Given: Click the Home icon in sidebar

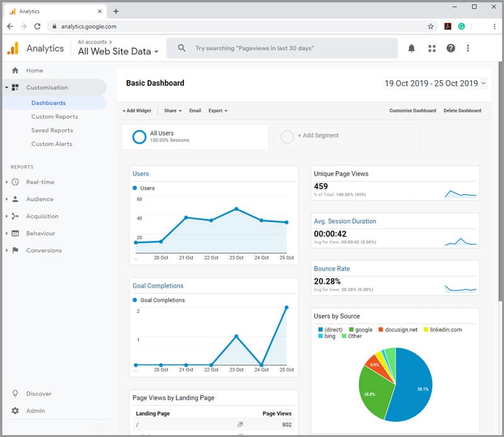Looking at the screenshot, I should tap(15, 71).
